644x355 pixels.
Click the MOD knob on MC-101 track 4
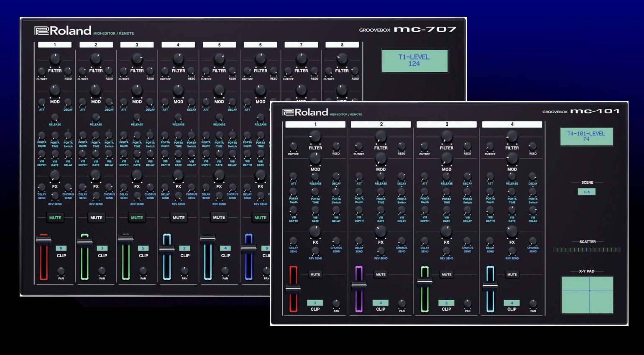tap(512, 159)
